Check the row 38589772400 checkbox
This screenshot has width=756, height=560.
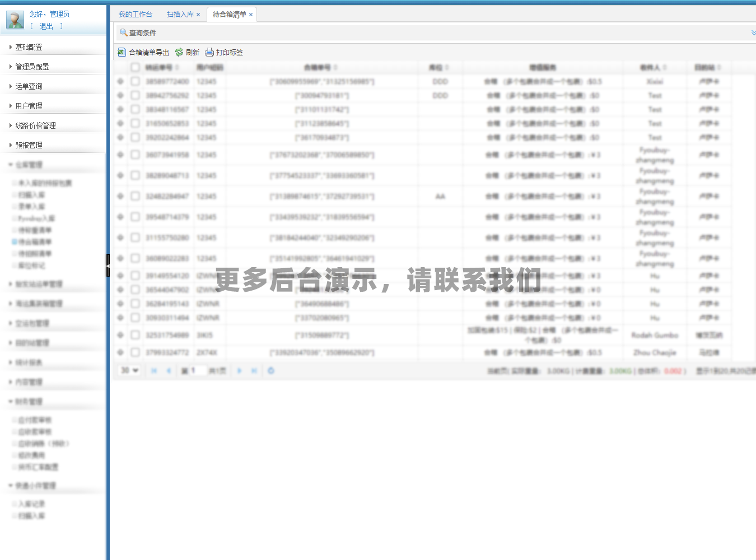click(135, 81)
